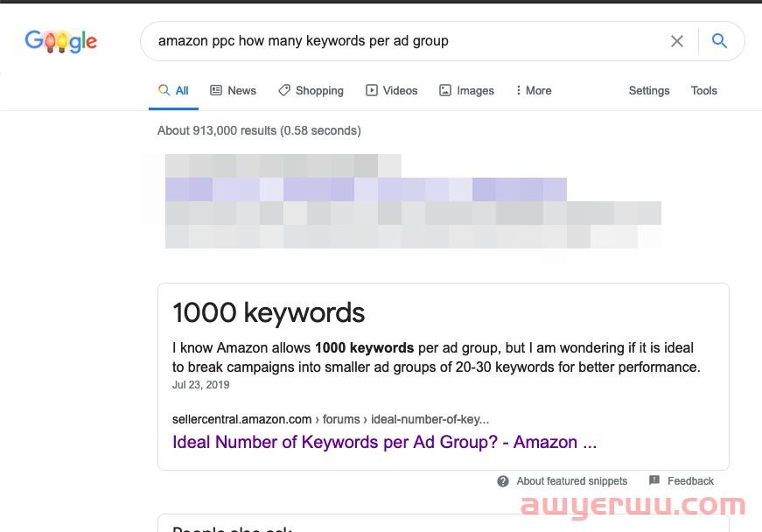Click the Feedback link

pos(690,481)
